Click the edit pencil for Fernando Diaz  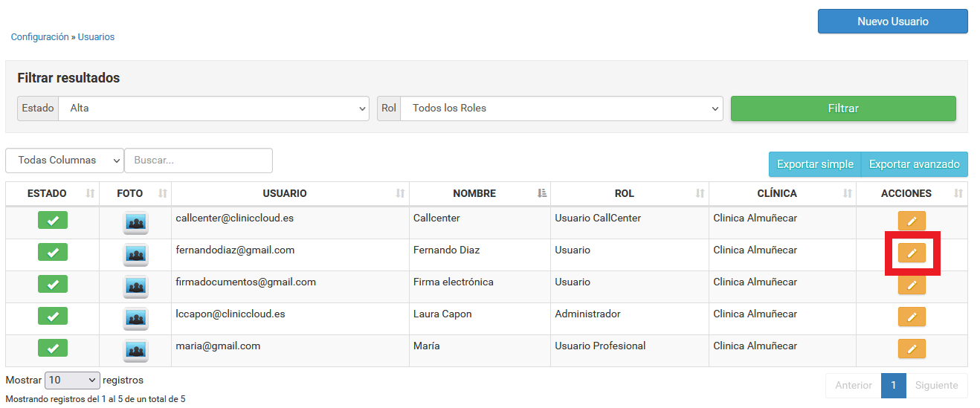[912, 253]
